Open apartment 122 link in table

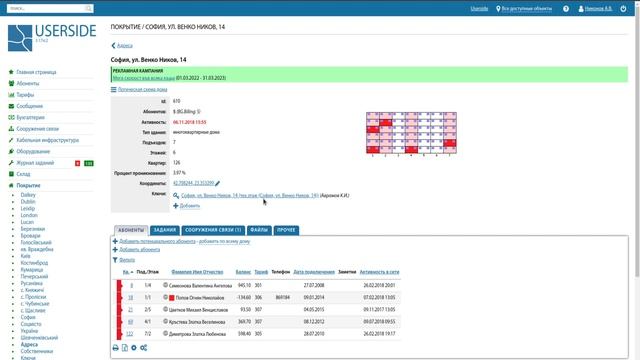pos(129,334)
